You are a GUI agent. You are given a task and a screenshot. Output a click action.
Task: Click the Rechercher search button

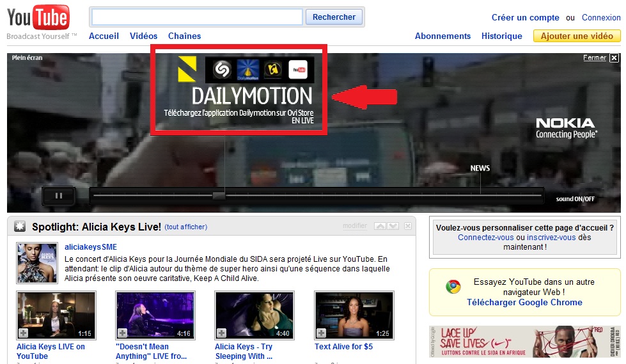point(334,17)
